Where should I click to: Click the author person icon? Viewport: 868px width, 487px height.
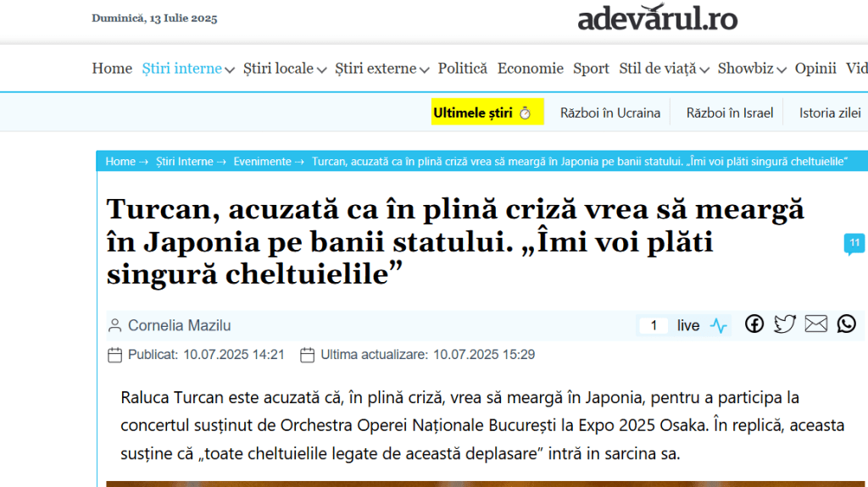114,326
